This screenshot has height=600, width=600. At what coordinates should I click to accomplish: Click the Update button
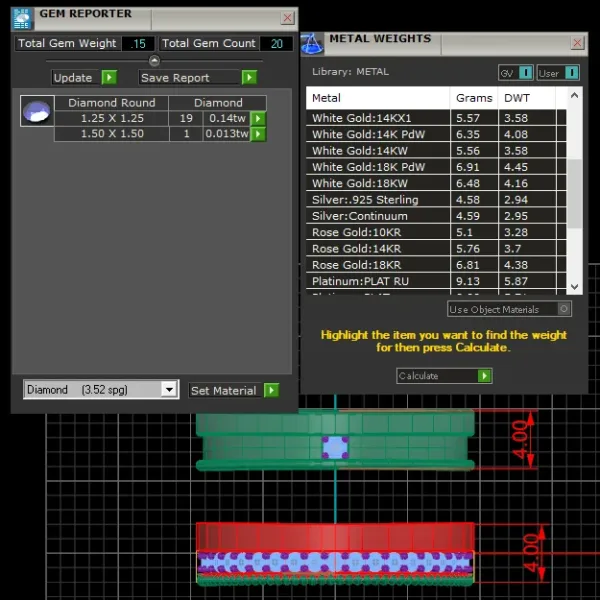(77, 78)
